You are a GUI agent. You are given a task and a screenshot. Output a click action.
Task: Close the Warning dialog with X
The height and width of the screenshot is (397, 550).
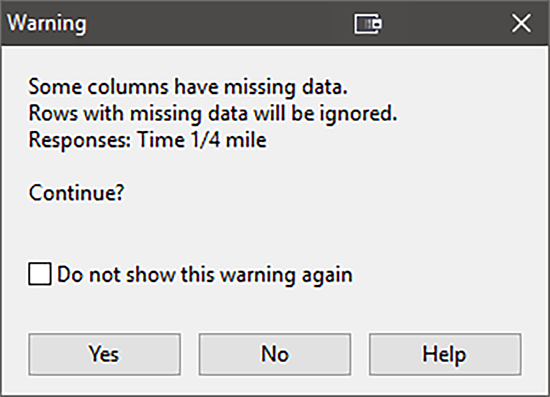coord(521,23)
